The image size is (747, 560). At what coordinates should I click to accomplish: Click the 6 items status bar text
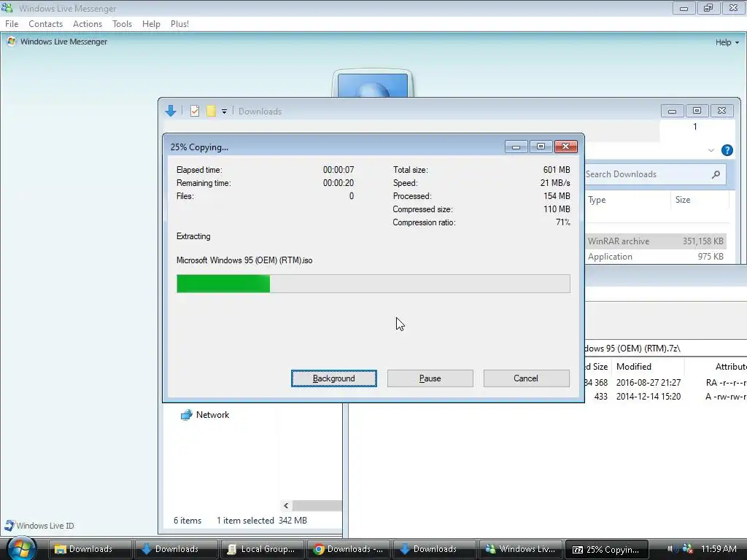(x=187, y=521)
